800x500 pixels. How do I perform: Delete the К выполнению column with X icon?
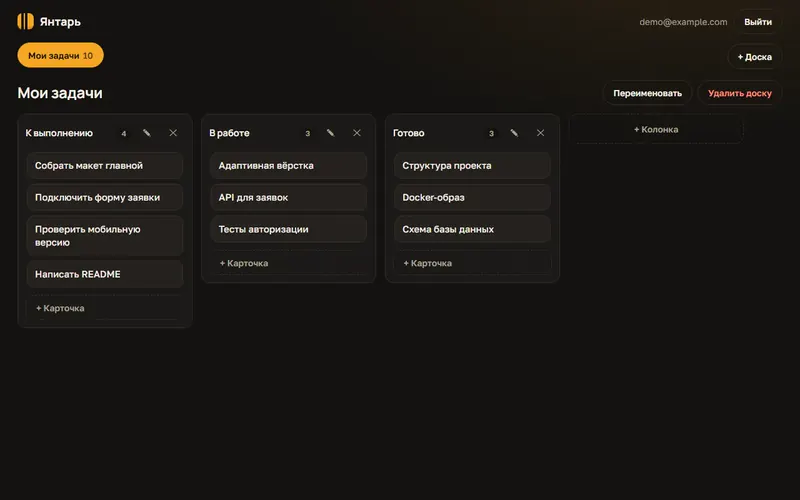[x=173, y=133]
